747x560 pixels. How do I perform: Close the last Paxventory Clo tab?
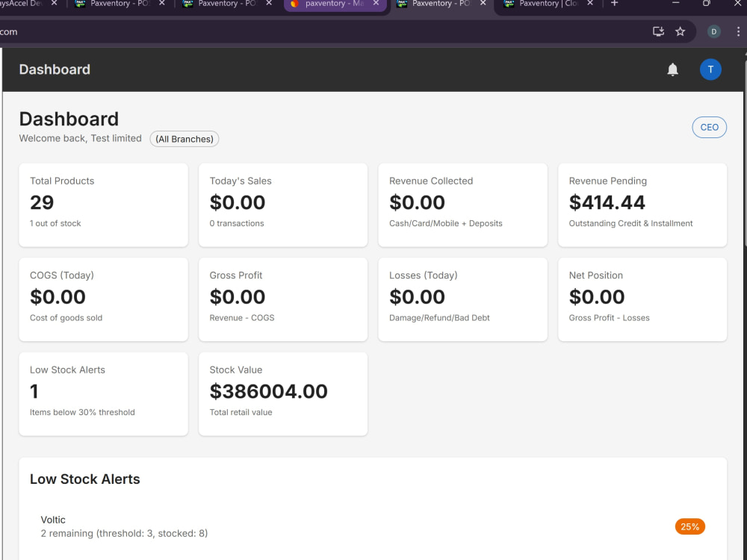tap(590, 3)
